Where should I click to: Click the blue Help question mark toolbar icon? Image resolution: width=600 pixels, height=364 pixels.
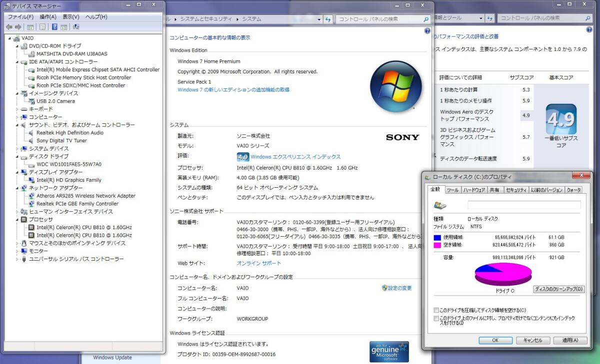[x=54, y=27]
